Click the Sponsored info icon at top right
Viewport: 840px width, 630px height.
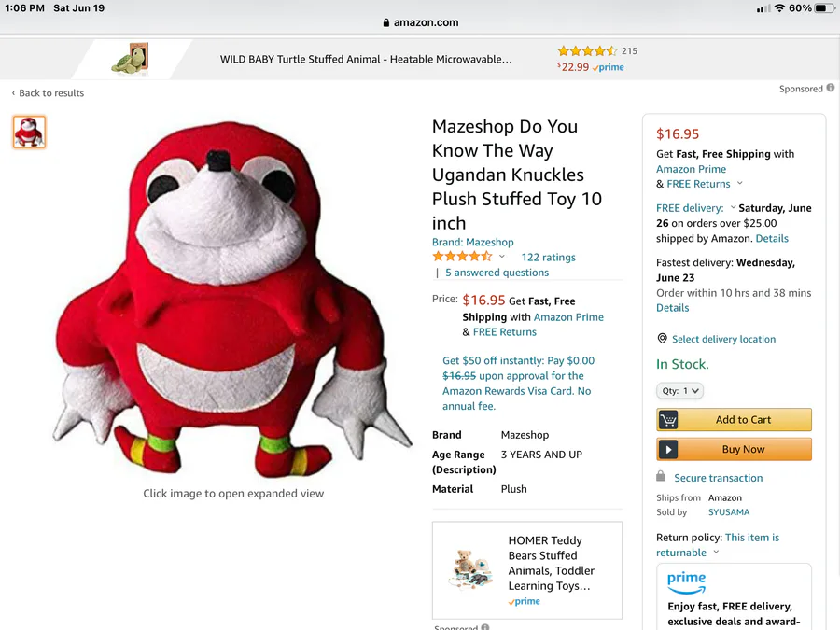pos(830,89)
